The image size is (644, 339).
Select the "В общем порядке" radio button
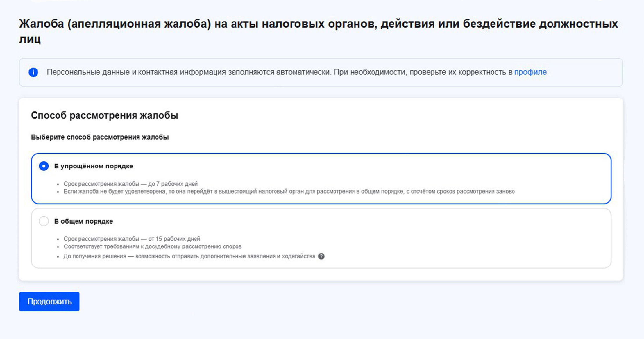pyautogui.click(x=44, y=221)
